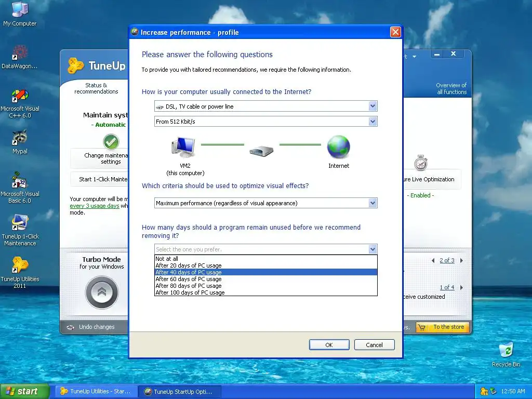The height and width of the screenshot is (399, 532).
Task: Select 'After 20 days of PC usage'
Action: tap(265, 265)
